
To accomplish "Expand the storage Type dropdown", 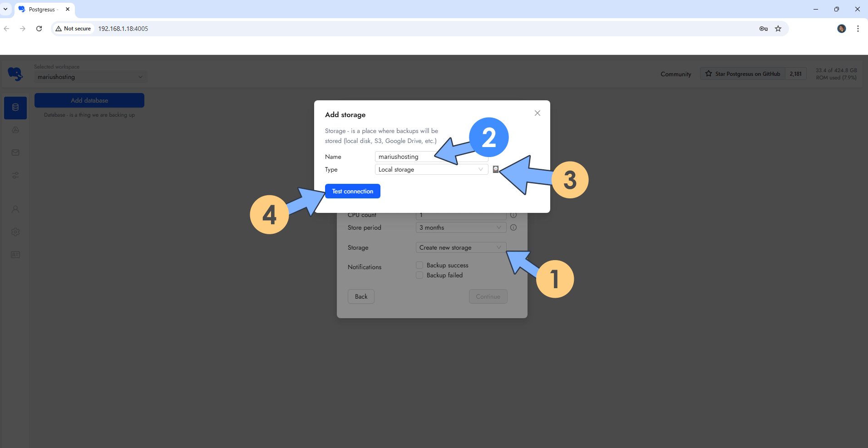I will [431, 169].
